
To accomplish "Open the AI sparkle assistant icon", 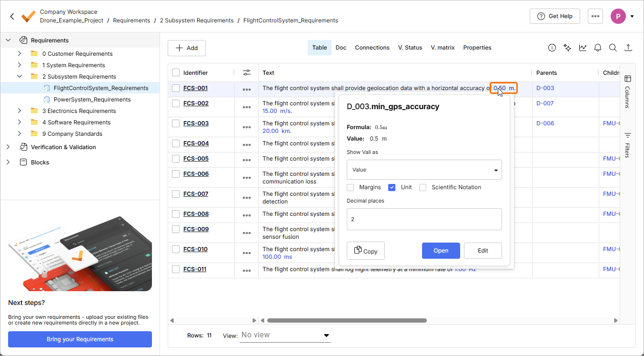I will click(567, 48).
